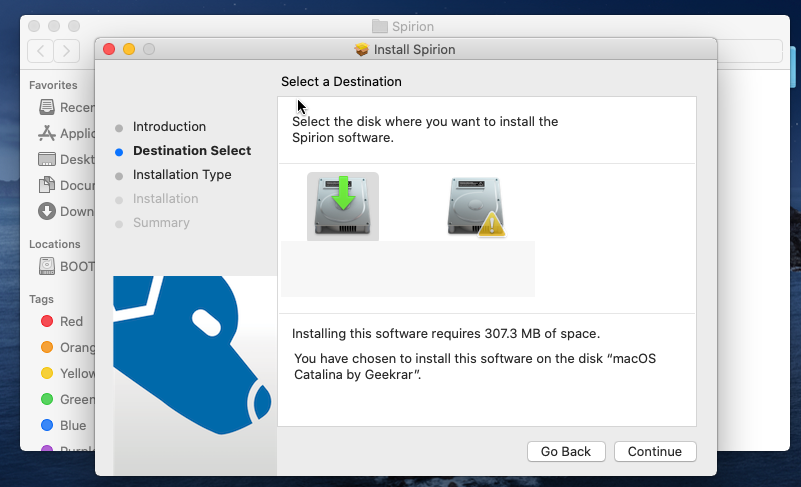The width and height of the screenshot is (801, 487).
Task: Select the Orange tag dot
Action: click(x=46, y=348)
